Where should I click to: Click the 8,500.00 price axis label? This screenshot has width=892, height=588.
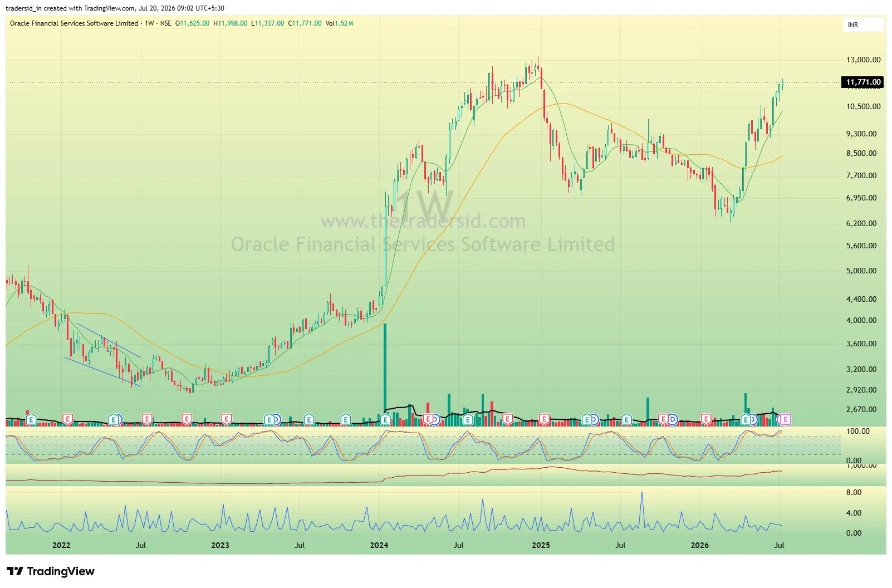pos(861,153)
